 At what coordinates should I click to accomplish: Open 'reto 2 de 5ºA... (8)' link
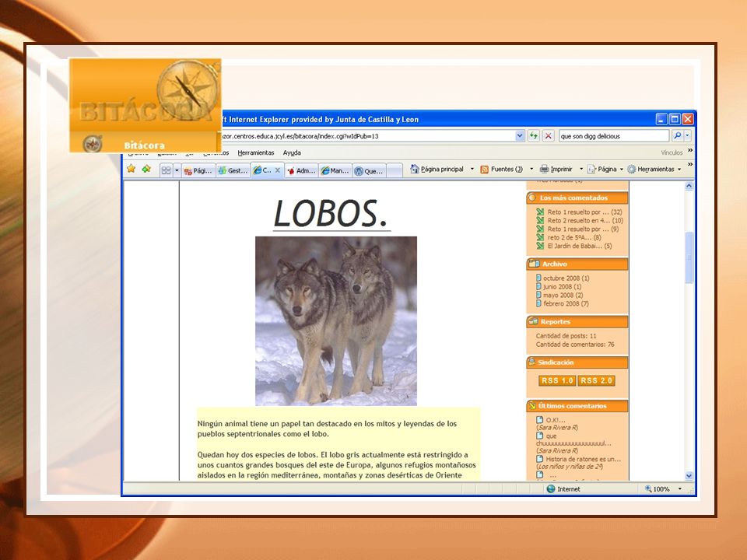[574, 237]
